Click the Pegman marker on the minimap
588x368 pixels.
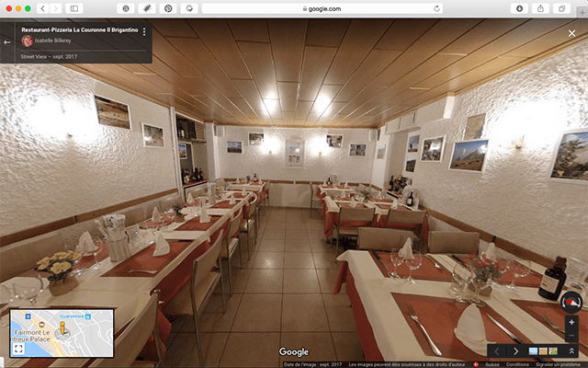(64, 328)
